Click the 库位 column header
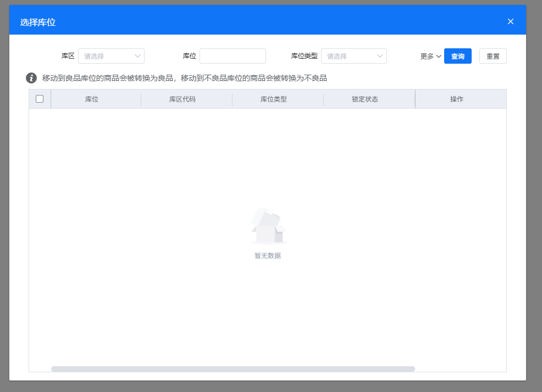The height and width of the screenshot is (392, 542). click(92, 99)
